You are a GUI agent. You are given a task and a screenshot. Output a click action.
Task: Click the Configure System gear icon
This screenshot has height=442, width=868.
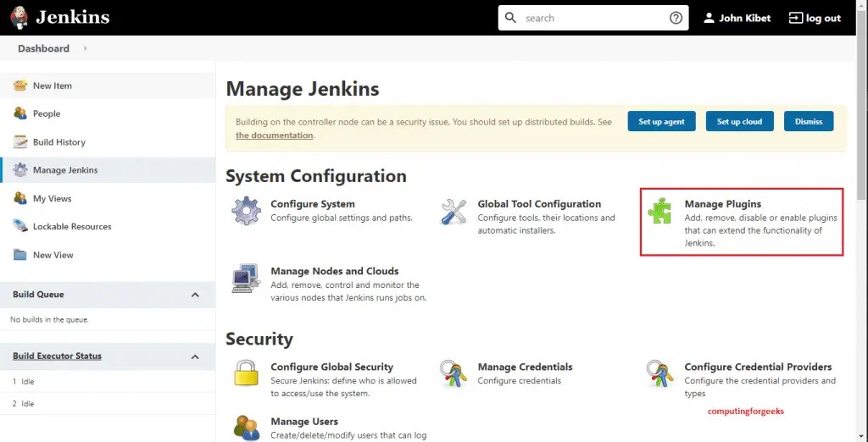coord(246,211)
